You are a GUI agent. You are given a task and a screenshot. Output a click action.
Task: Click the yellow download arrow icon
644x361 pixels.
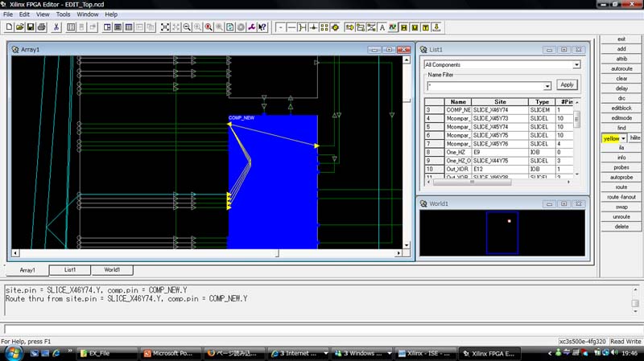(436, 27)
